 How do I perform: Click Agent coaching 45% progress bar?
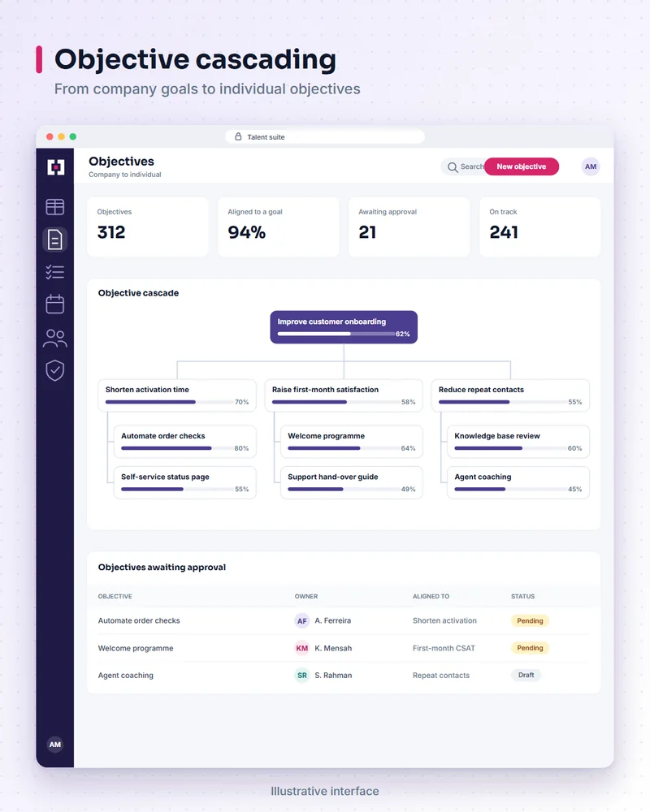(510, 489)
